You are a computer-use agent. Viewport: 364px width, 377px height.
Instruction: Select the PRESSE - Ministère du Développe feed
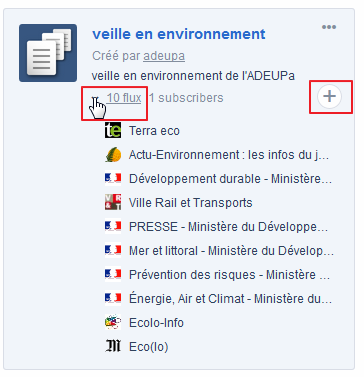point(229,227)
